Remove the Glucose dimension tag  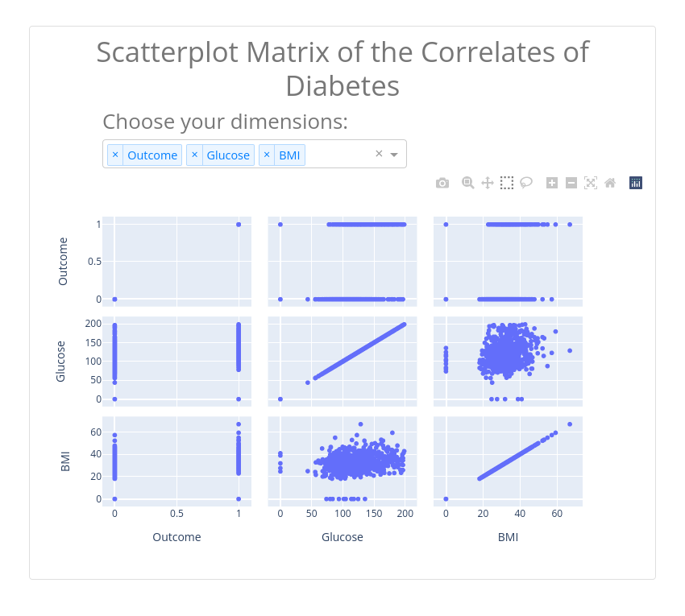coord(194,155)
